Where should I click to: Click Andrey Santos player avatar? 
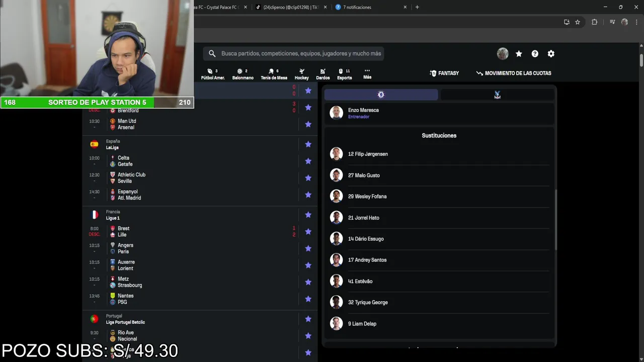[x=336, y=260]
